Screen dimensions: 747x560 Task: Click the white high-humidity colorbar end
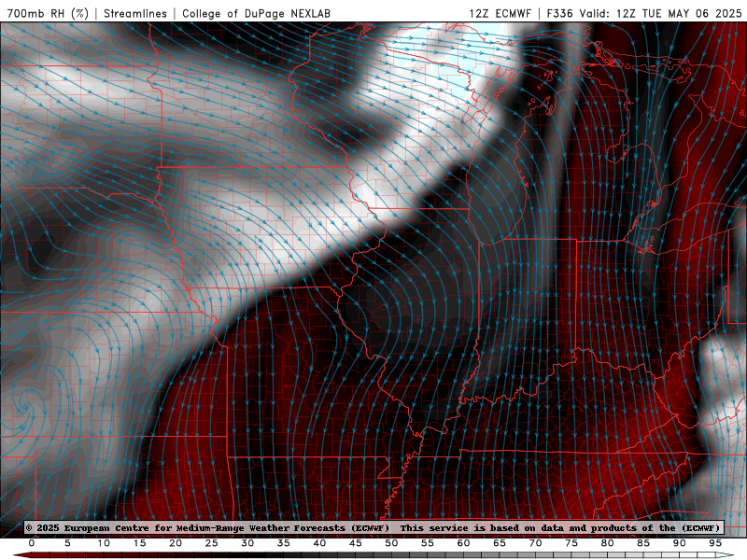(726, 555)
